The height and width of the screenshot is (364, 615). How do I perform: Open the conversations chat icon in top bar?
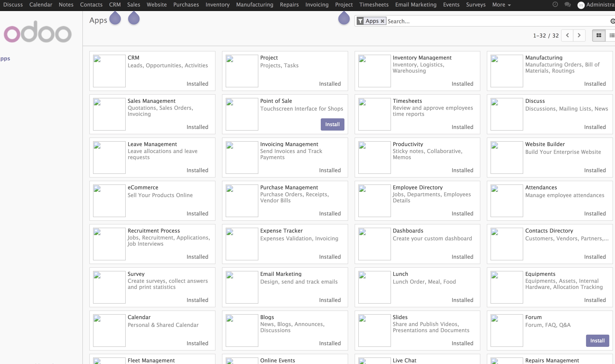coord(567,4)
